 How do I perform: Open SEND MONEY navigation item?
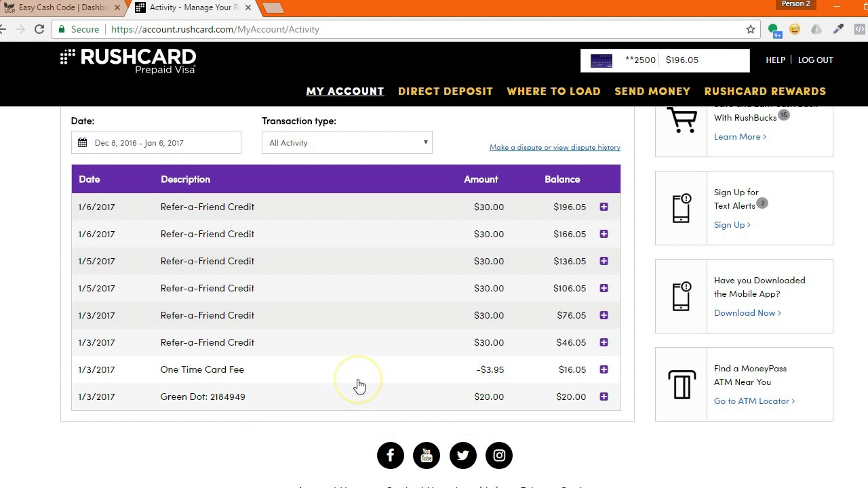(x=652, y=91)
